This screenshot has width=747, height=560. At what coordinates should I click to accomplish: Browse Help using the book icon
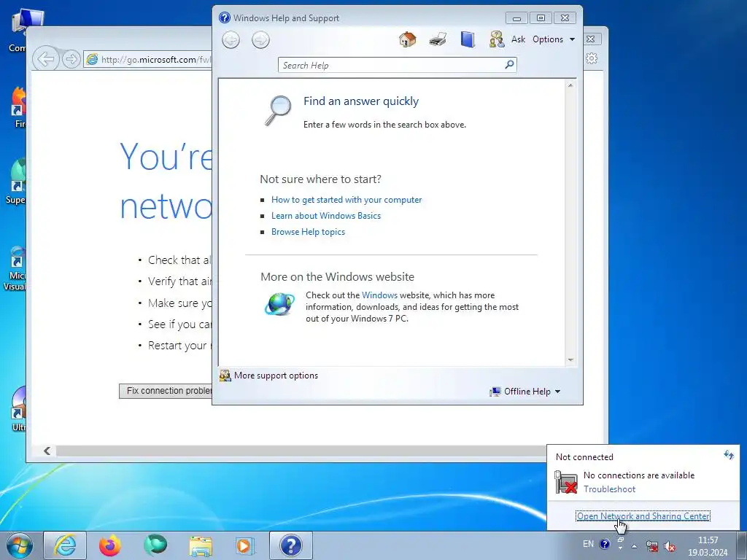click(468, 39)
